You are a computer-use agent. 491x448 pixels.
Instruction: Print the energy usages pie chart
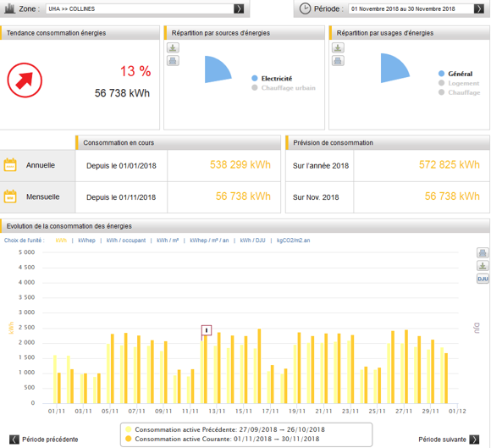[338, 60]
